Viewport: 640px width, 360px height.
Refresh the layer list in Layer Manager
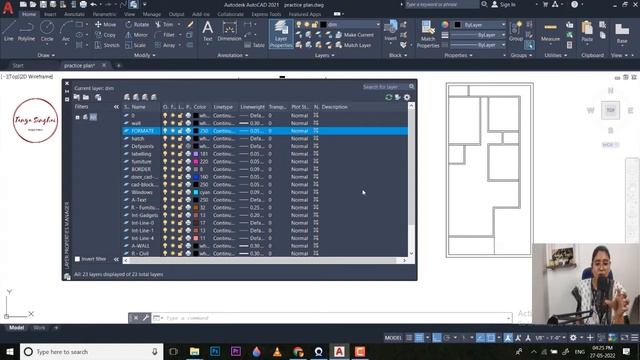pos(389,97)
